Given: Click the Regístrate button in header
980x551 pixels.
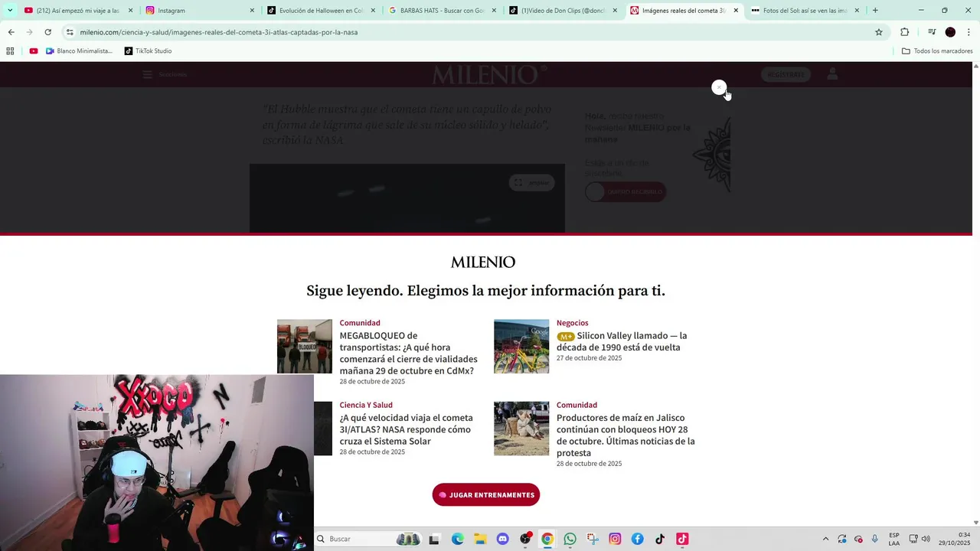Looking at the screenshot, I should (786, 74).
